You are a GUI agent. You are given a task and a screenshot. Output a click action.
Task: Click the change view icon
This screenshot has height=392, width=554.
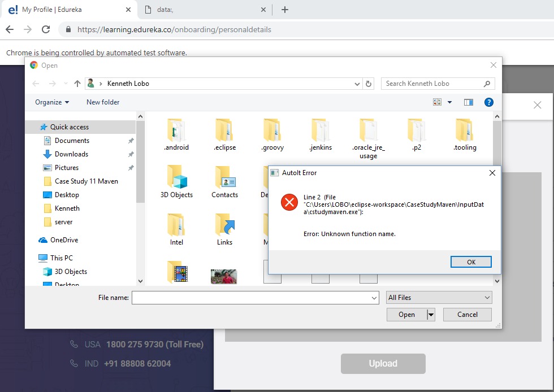pos(437,102)
